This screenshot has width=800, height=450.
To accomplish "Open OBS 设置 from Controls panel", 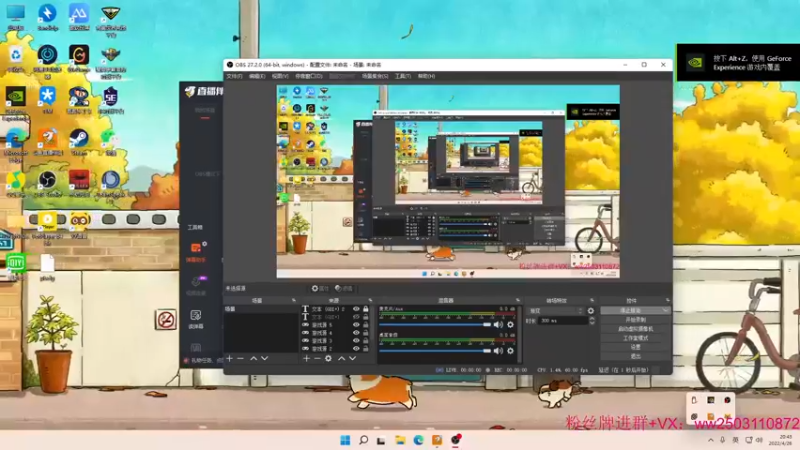I will (x=635, y=347).
